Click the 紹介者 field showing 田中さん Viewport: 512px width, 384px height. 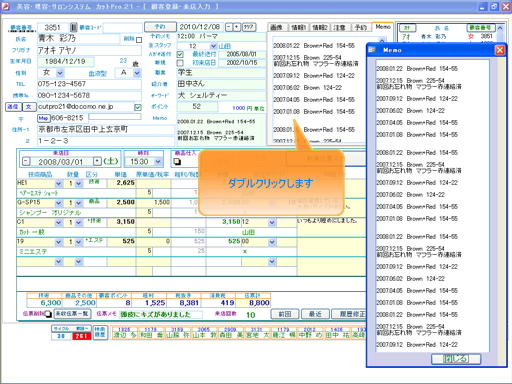(221, 84)
